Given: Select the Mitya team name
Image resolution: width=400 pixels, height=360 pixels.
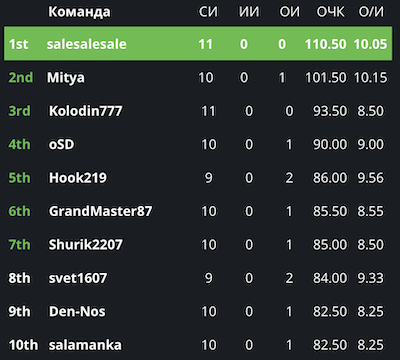Looking at the screenshot, I should point(66,79).
